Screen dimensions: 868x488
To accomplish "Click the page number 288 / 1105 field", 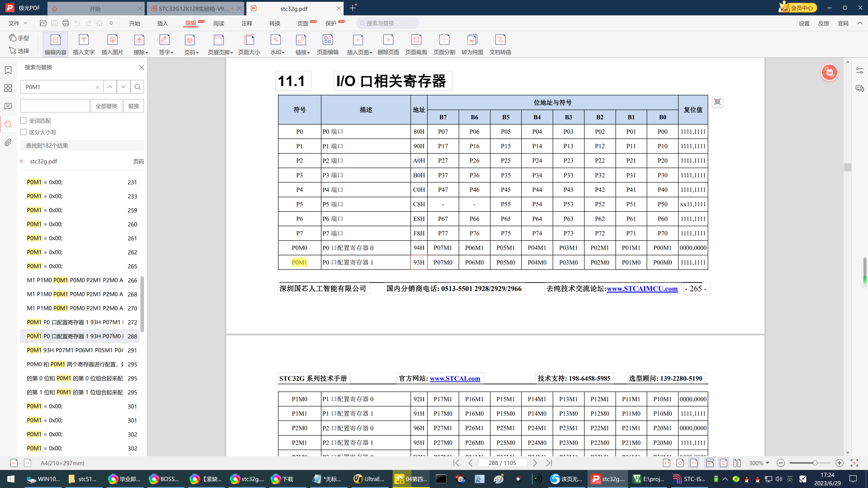I will (502, 463).
